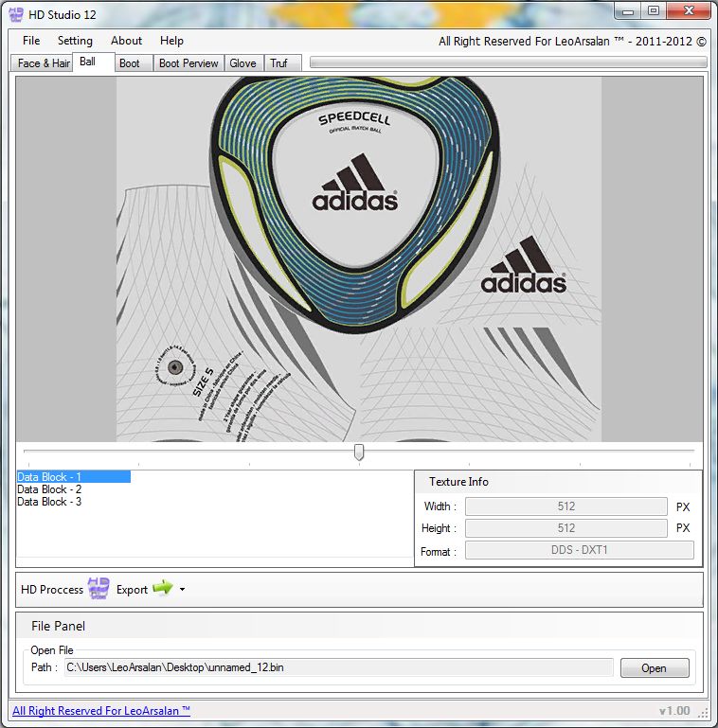
Task: Select the Boot Perview tab
Action: 188,63
